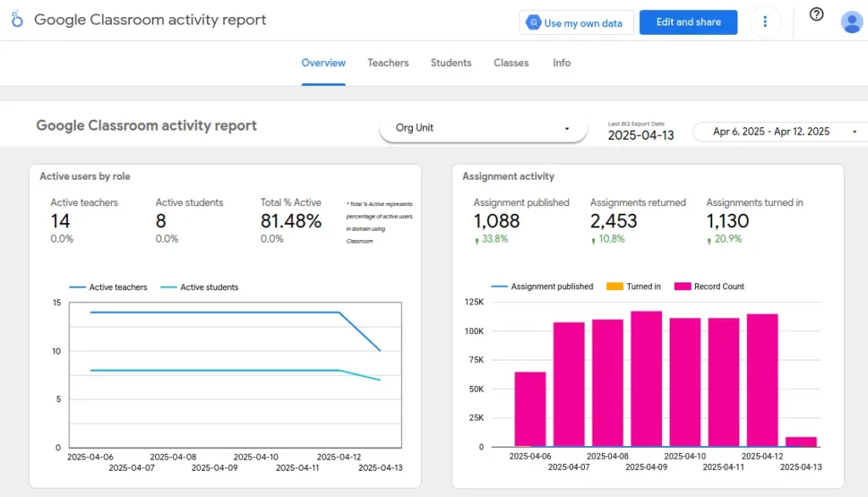868x497 pixels.
Task: Open Help with the question mark icon
Action: (815, 14)
